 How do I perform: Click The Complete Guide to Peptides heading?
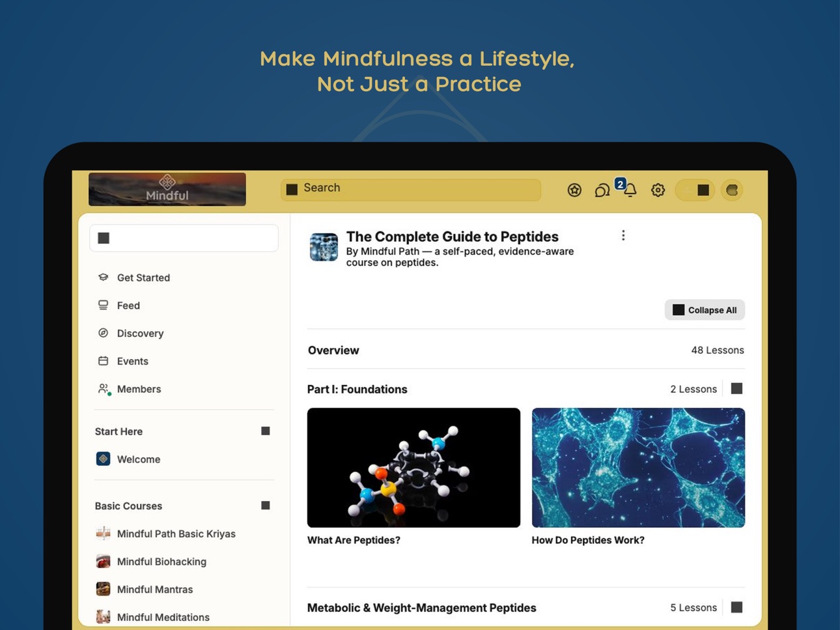point(453,236)
